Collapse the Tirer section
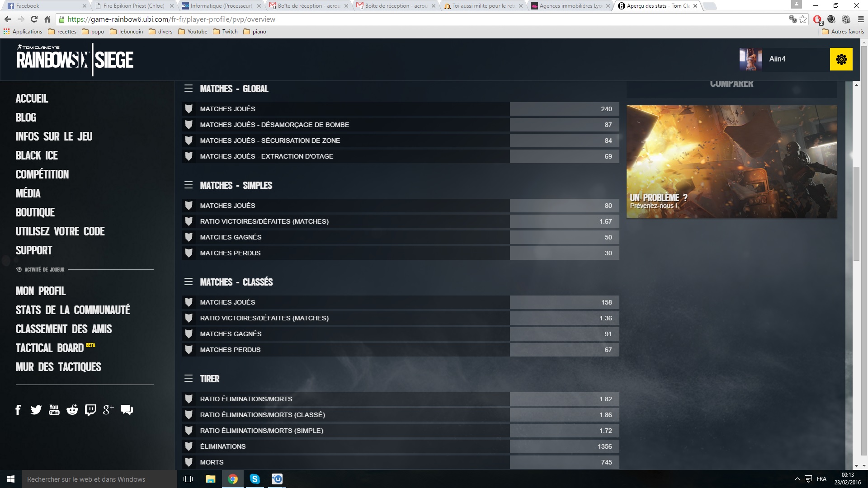868x488 pixels. tap(189, 379)
